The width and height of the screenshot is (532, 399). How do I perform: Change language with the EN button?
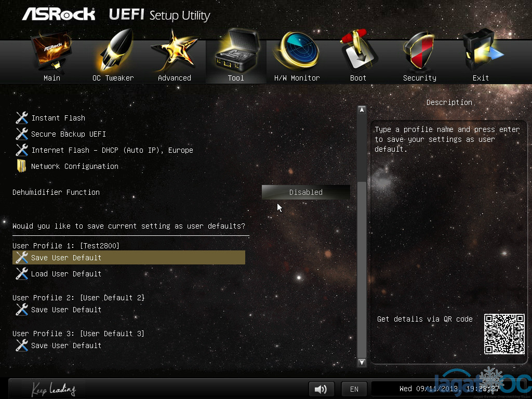tap(354, 389)
